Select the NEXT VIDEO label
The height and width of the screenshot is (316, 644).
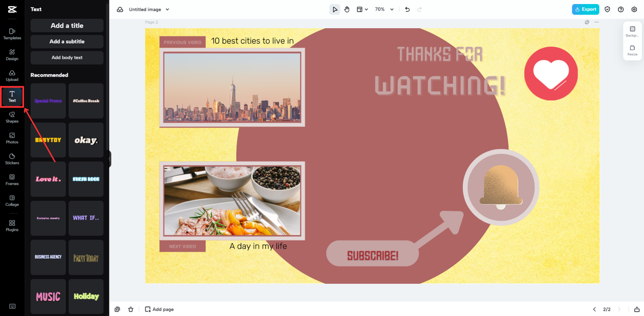[x=183, y=247]
